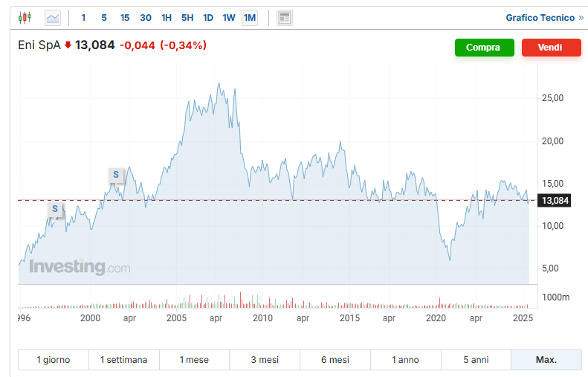588x377 pixels.
Task: Show the 6 mesi time range
Action: click(x=335, y=360)
